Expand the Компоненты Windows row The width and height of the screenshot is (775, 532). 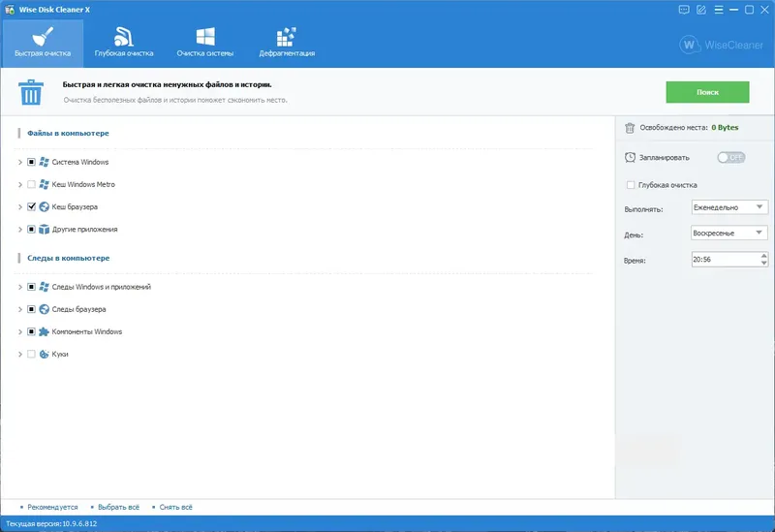click(20, 331)
